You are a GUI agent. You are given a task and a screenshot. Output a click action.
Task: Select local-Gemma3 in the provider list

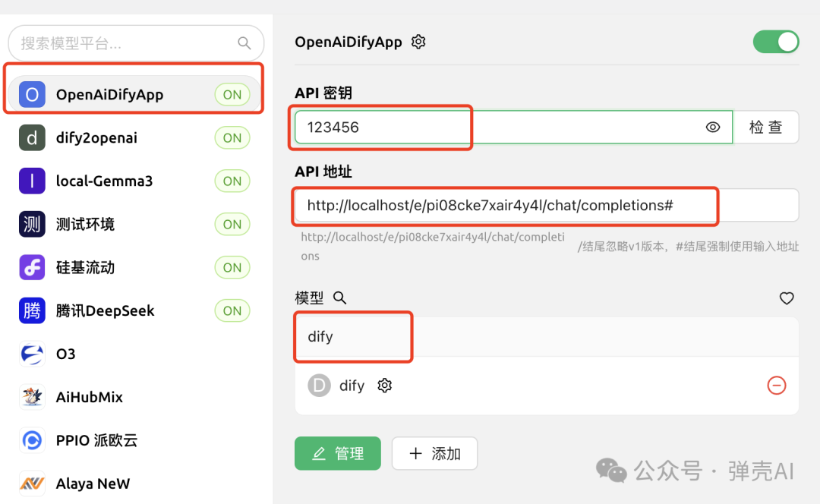[x=135, y=181]
